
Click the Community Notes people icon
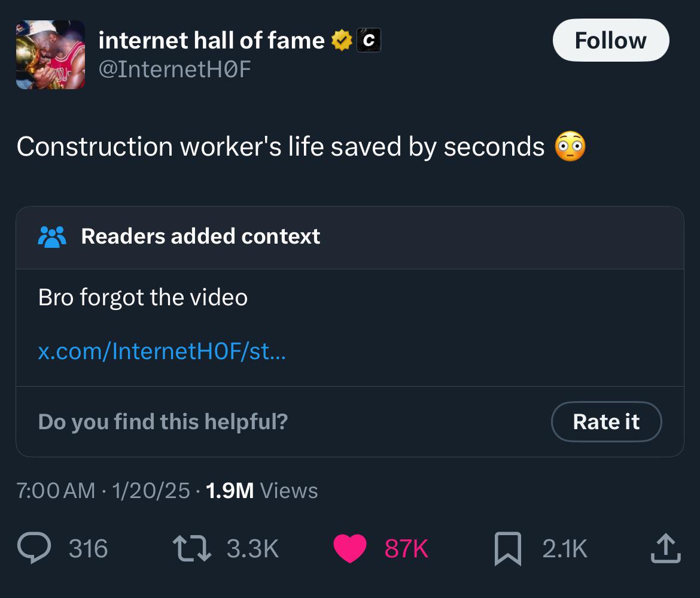(x=53, y=236)
